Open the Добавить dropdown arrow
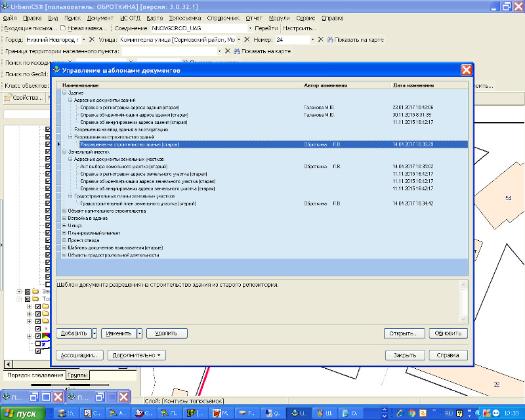The height and width of the screenshot is (420, 525). click(x=94, y=333)
